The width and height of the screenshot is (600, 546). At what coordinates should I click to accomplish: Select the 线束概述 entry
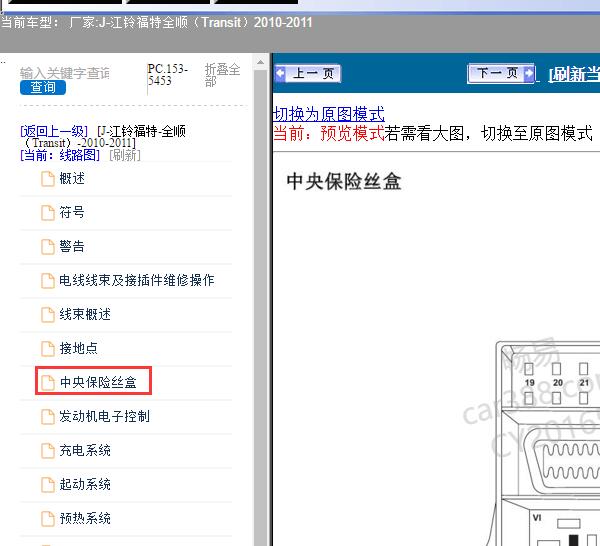click(85, 315)
